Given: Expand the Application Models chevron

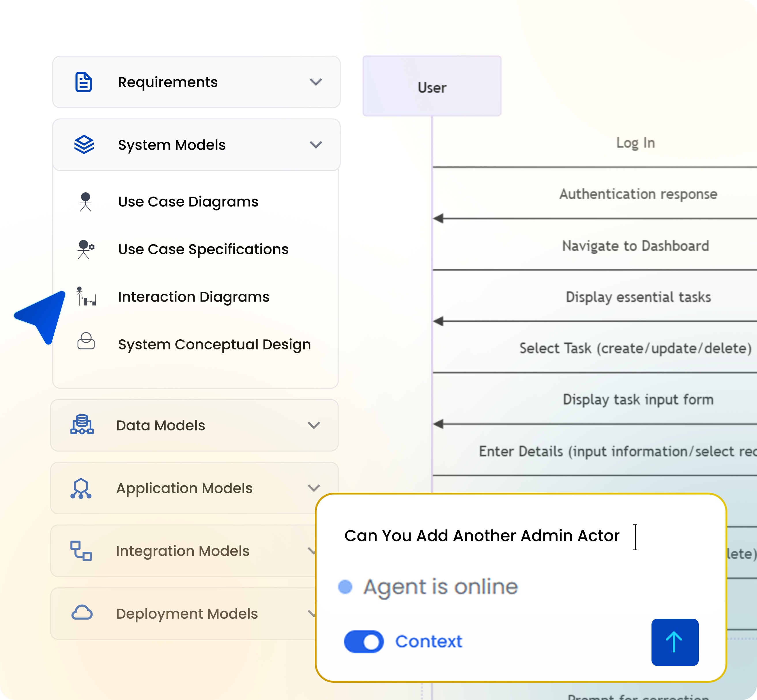Looking at the screenshot, I should pyautogui.click(x=314, y=488).
